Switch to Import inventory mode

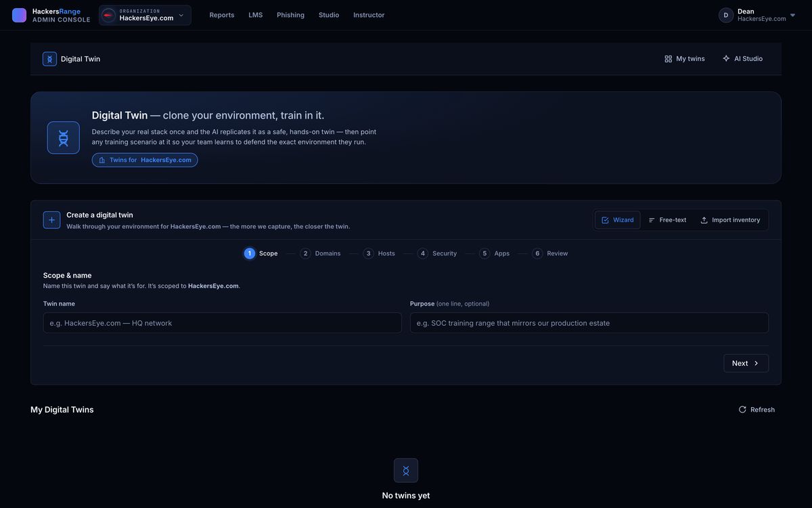[x=730, y=220]
